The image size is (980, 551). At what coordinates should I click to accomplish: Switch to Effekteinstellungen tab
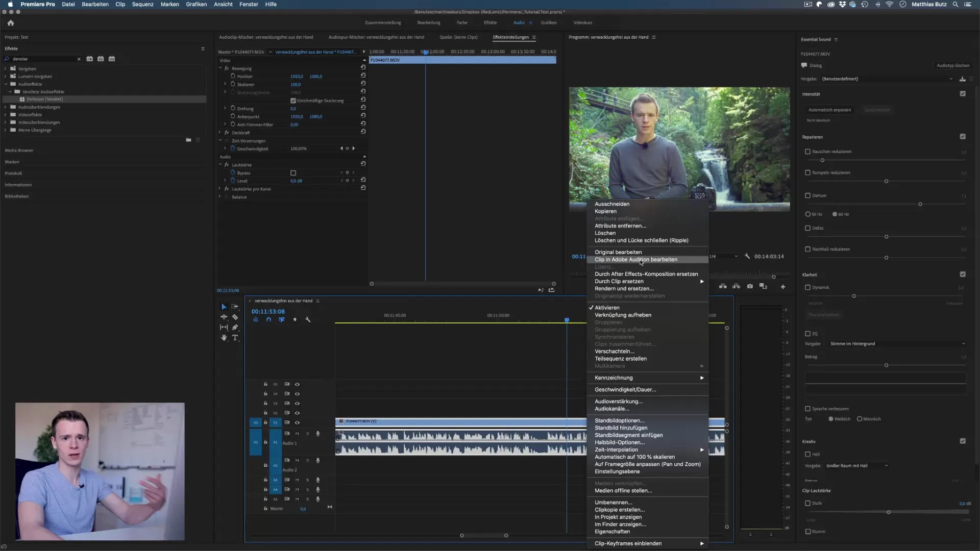click(510, 37)
